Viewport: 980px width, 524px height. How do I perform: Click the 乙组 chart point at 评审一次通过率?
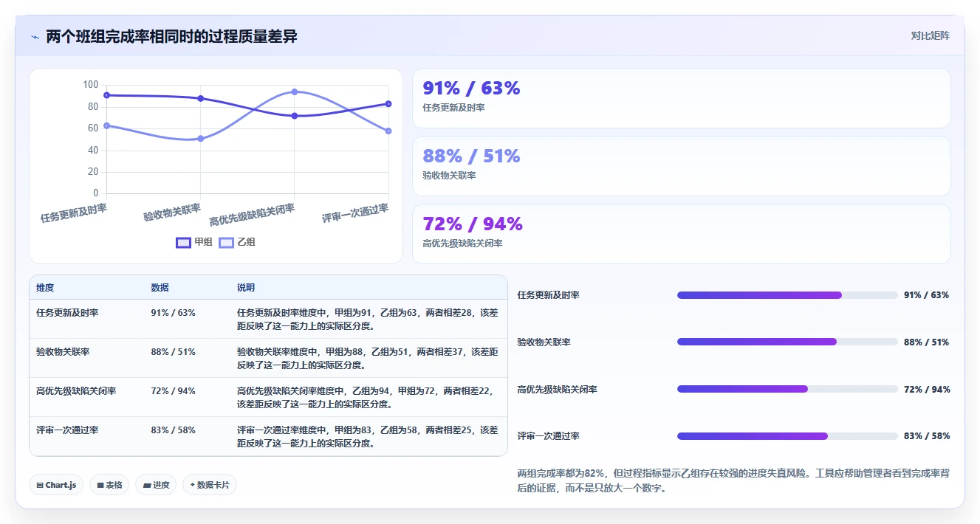(x=388, y=131)
